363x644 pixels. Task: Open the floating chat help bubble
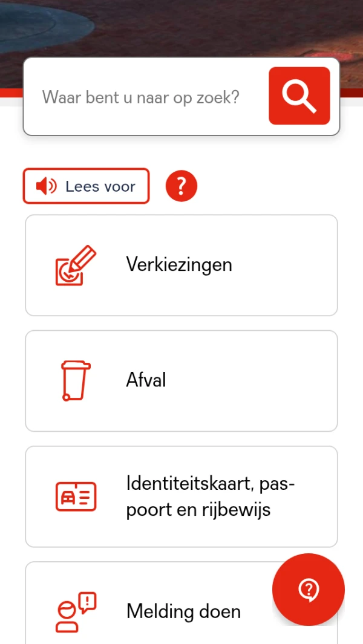(309, 588)
